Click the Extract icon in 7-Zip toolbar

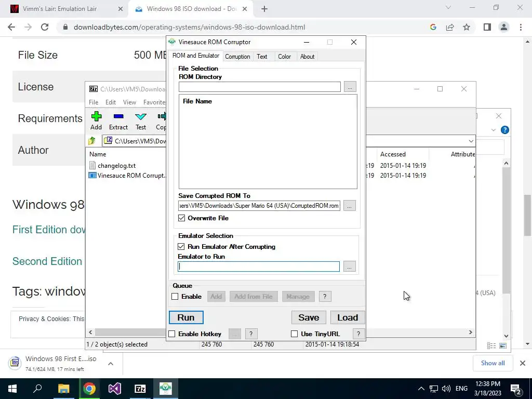click(x=118, y=117)
